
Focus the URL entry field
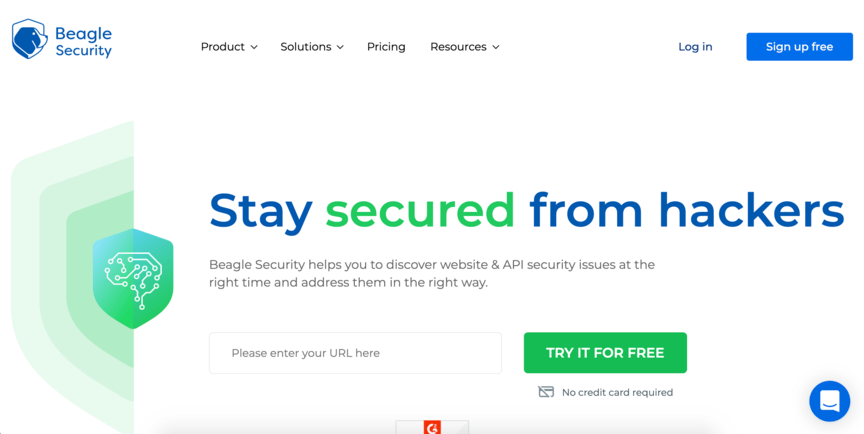pyautogui.click(x=355, y=353)
